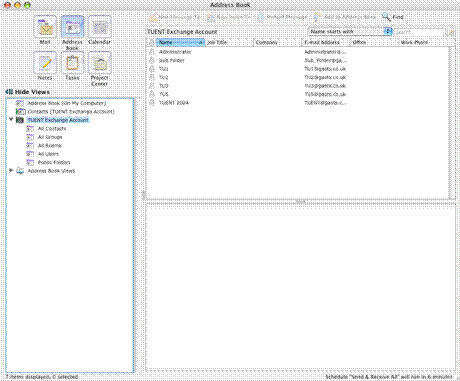Image resolution: width=460 pixels, height=381 pixels.
Task: Switch to the Mail view
Action: (45, 31)
